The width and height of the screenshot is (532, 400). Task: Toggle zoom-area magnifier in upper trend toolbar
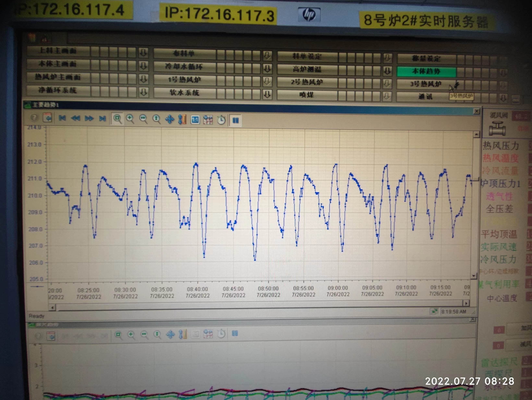(x=117, y=118)
